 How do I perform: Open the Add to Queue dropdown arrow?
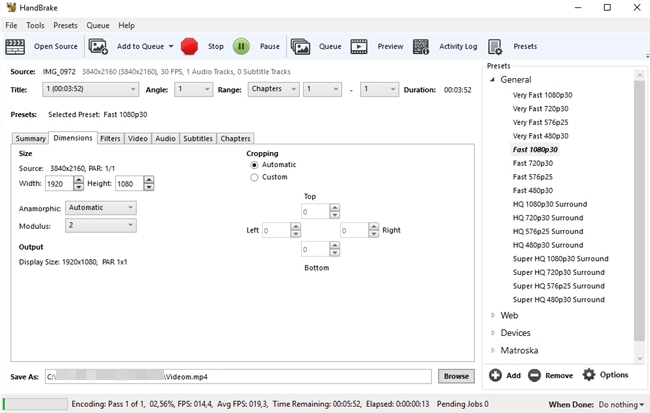click(171, 46)
